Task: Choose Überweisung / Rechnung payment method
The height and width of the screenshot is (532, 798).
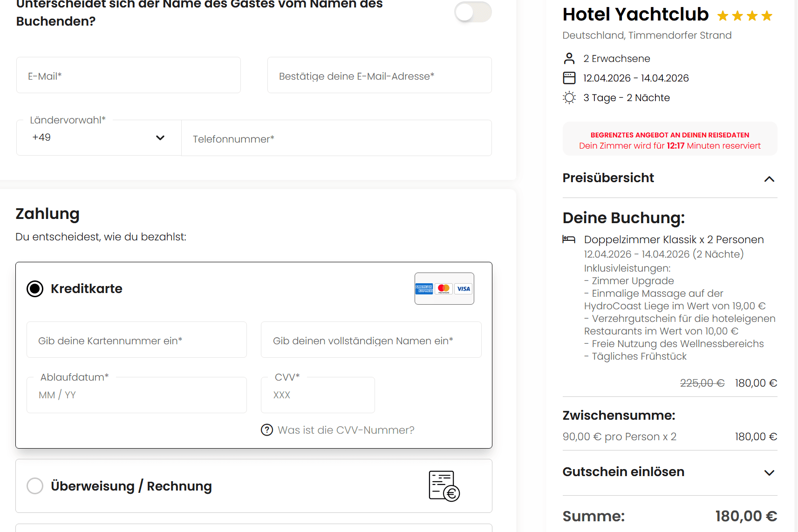Action: click(35, 486)
